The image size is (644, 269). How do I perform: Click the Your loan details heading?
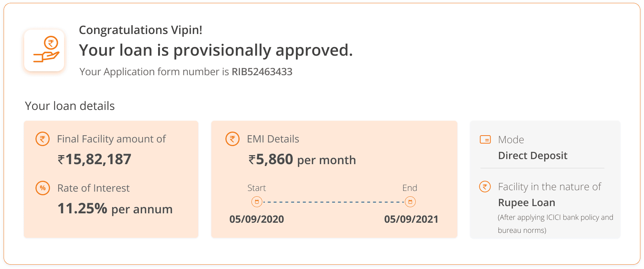point(70,106)
